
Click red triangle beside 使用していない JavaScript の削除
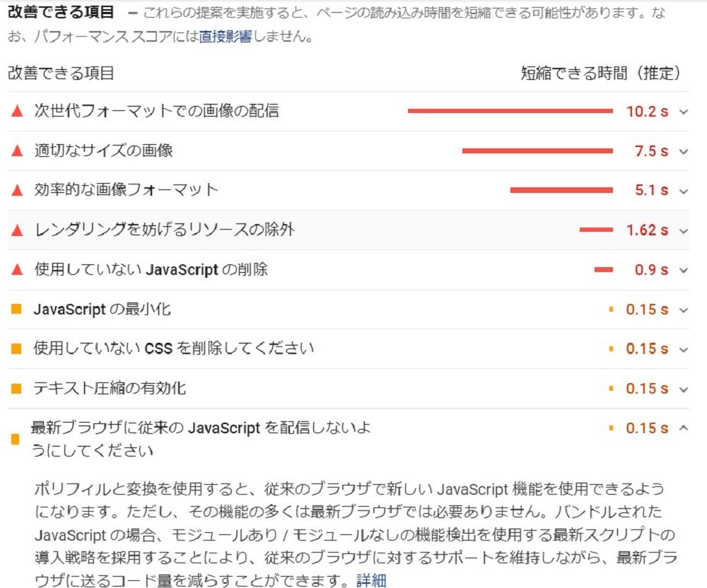[17, 269]
